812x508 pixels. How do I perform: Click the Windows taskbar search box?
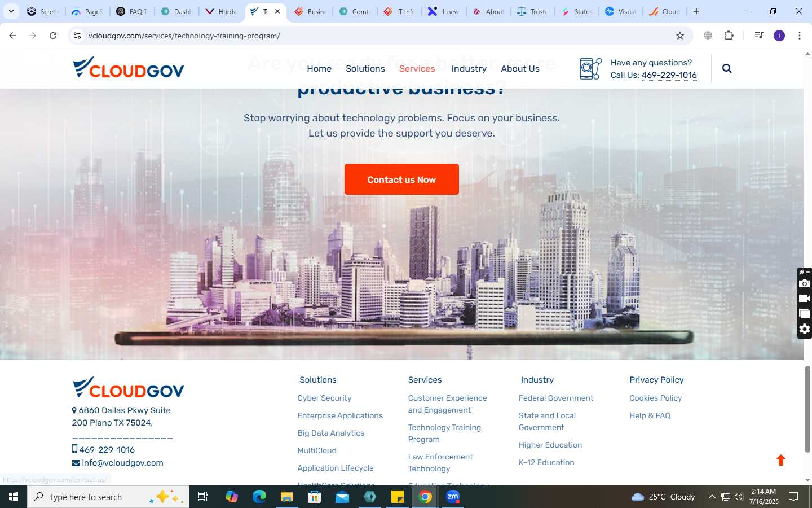click(x=108, y=497)
